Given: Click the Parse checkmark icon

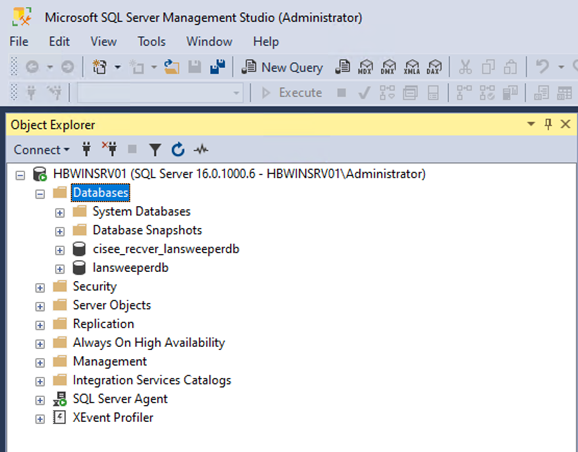Looking at the screenshot, I should pyautogui.click(x=364, y=93).
